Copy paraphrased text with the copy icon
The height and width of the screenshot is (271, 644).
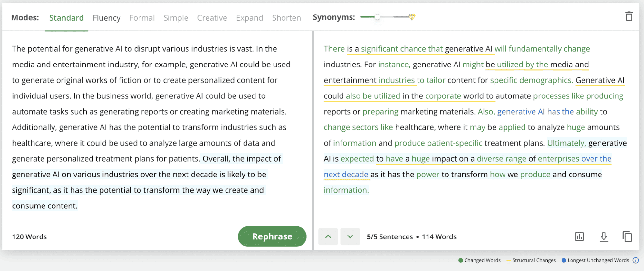coord(627,237)
